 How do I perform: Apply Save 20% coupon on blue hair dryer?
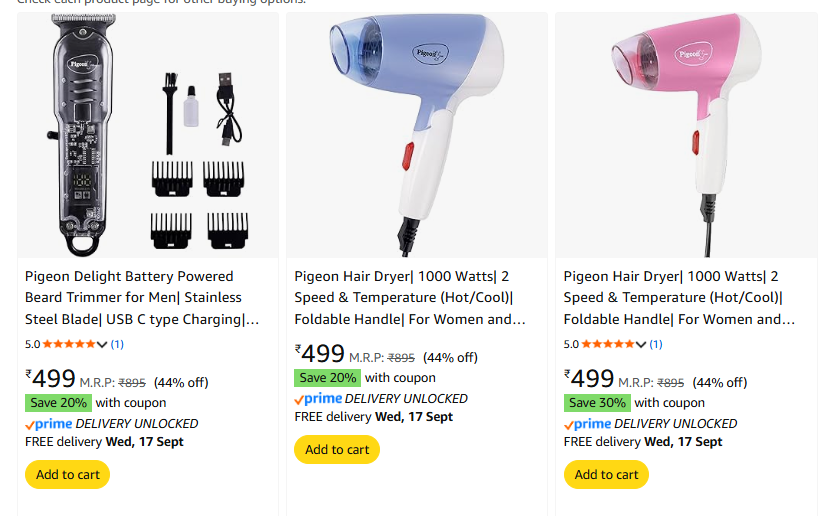[328, 378]
